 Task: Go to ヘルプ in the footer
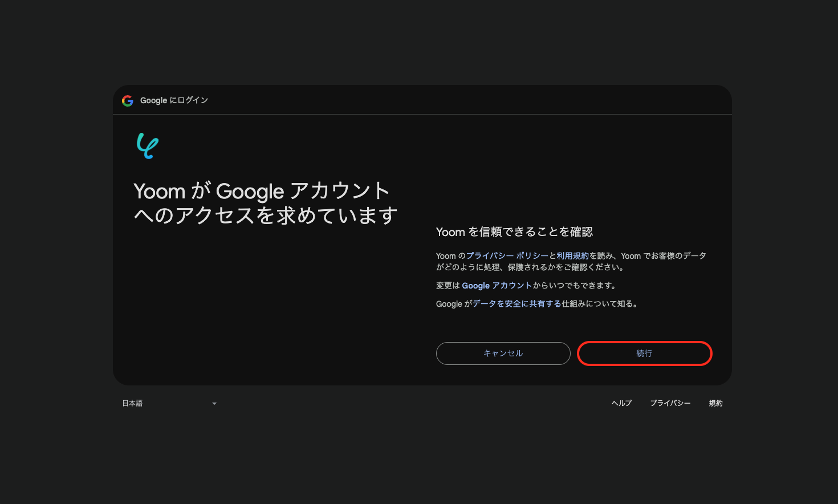(x=621, y=403)
